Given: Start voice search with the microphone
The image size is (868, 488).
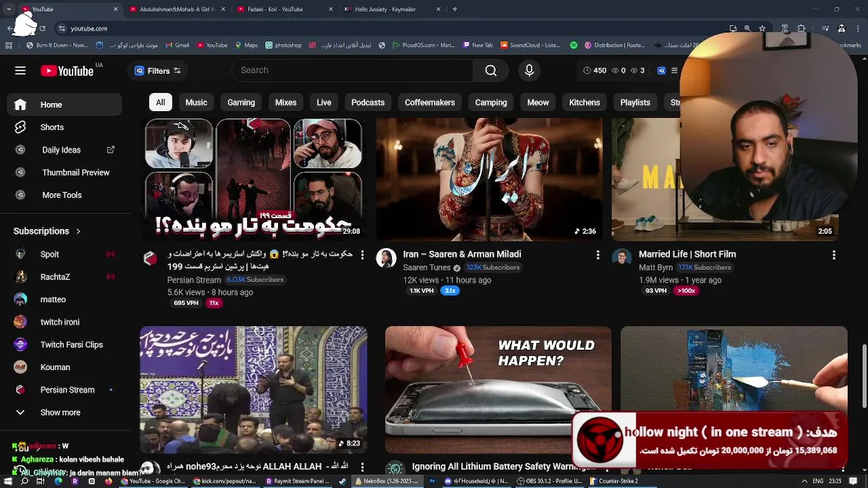Looking at the screenshot, I should coord(530,70).
